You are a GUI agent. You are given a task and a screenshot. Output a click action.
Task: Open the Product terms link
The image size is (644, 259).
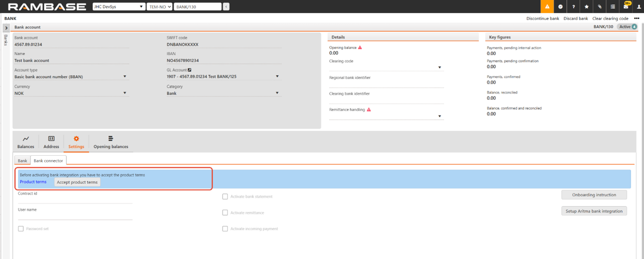pos(33,182)
